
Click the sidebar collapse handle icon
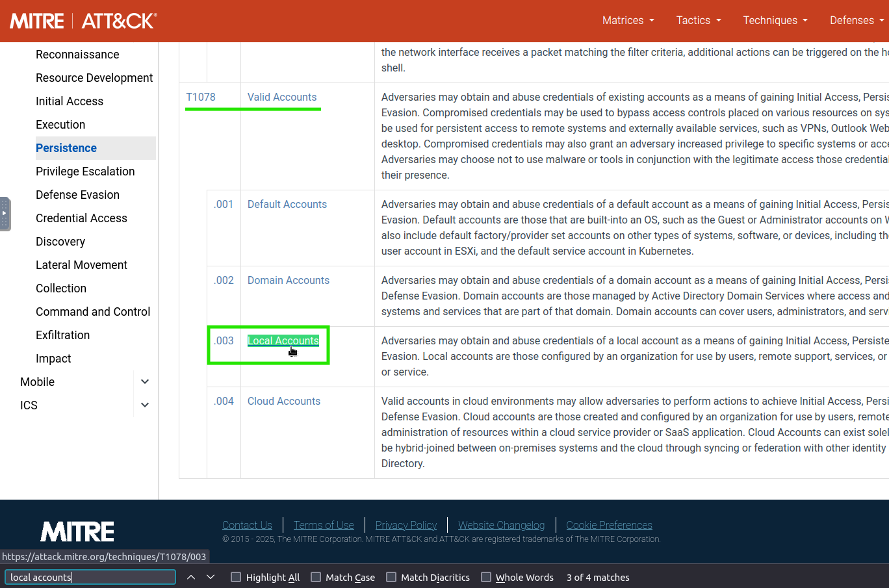pyautogui.click(x=5, y=214)
